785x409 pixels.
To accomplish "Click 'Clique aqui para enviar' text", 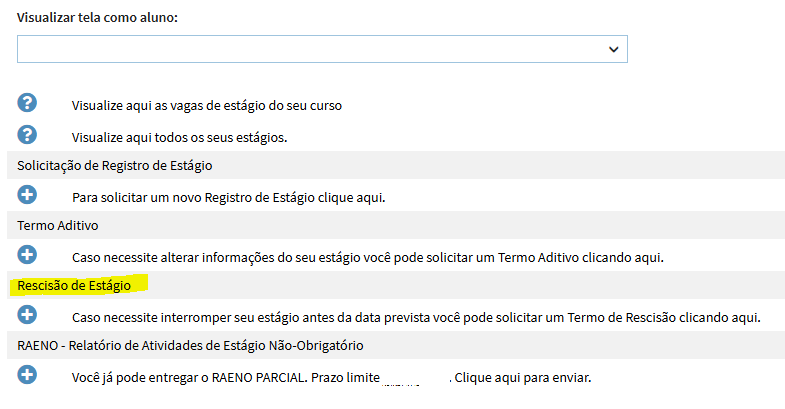I will 523,378.
